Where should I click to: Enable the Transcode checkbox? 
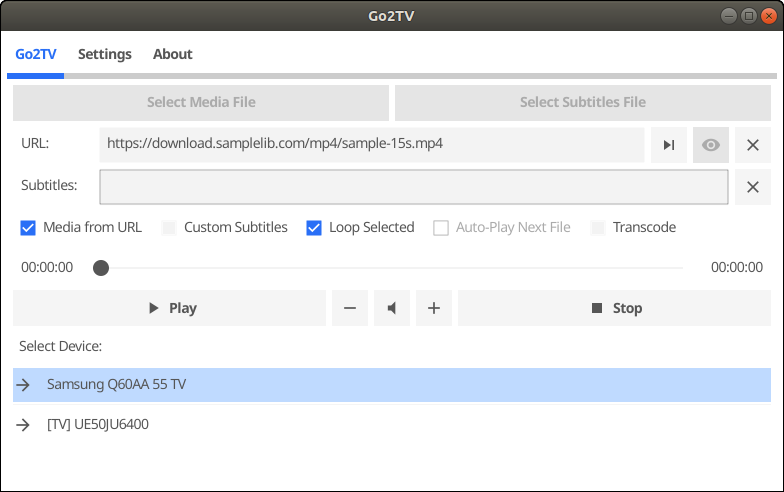(598, 228)
